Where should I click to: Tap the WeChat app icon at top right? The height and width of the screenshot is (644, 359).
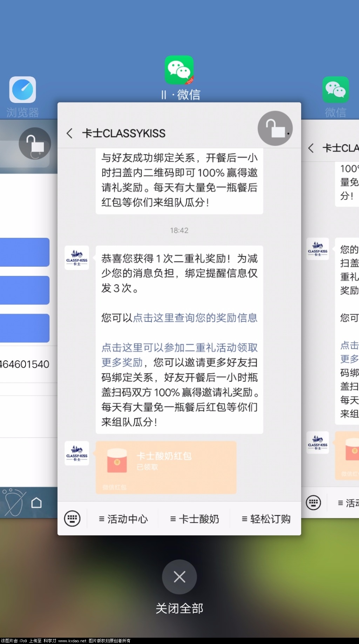click(x=336, y=90)
